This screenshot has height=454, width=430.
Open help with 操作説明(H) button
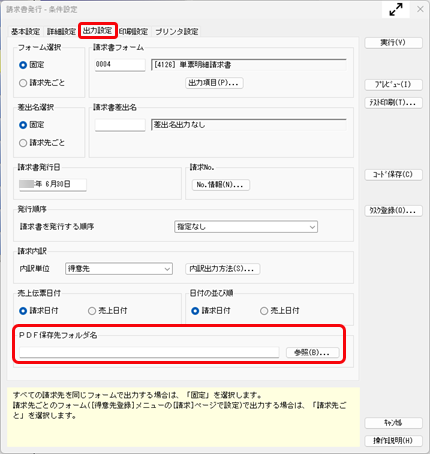click(x=393, y=441)
